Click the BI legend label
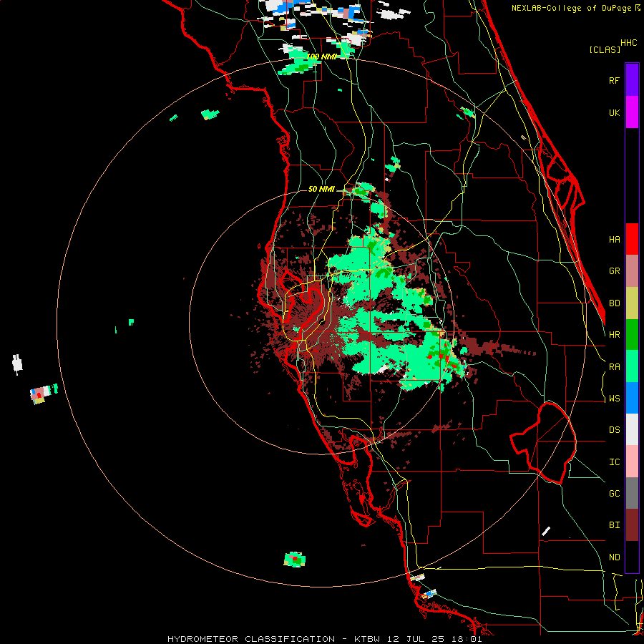Screen dimensions: 644x644 [x=614, y=525]
